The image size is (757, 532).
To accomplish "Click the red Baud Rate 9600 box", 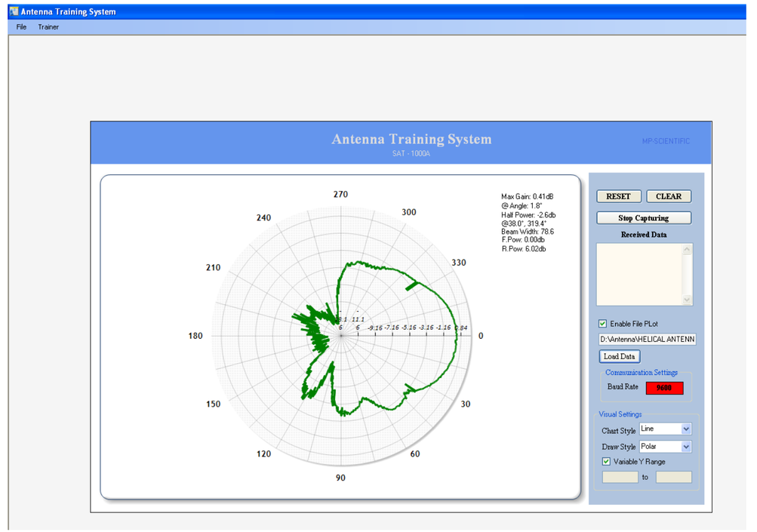I will pos(664,388).
